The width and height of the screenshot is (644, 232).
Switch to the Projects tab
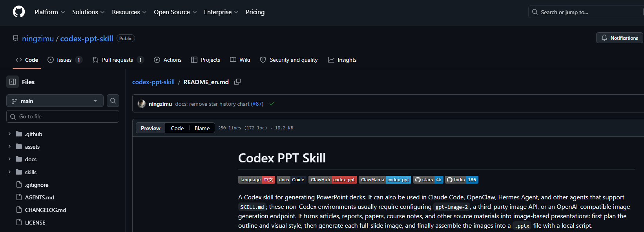click(x=206, y=60)
